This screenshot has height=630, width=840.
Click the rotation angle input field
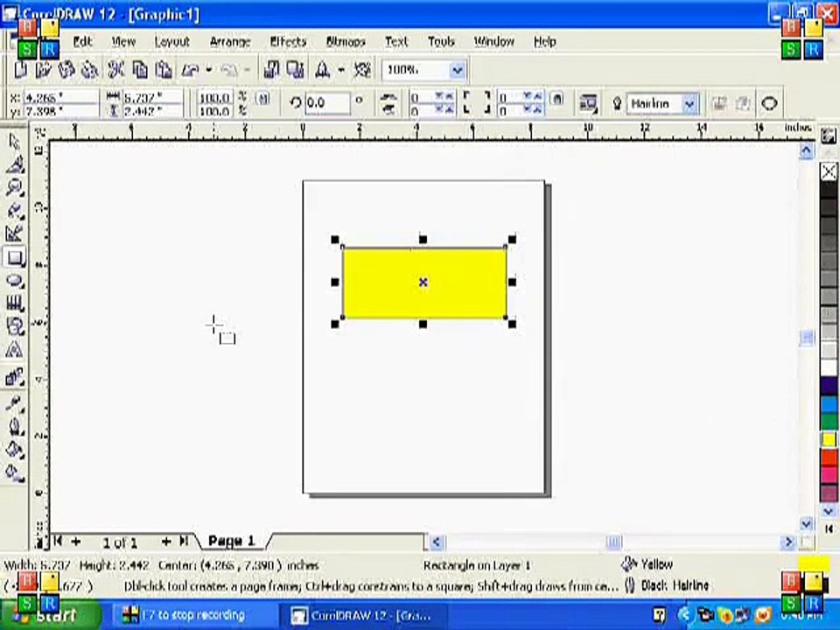click(327, 103)
